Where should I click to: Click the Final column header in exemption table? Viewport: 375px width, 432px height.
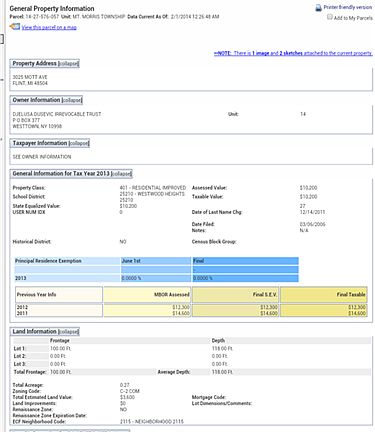245,261
